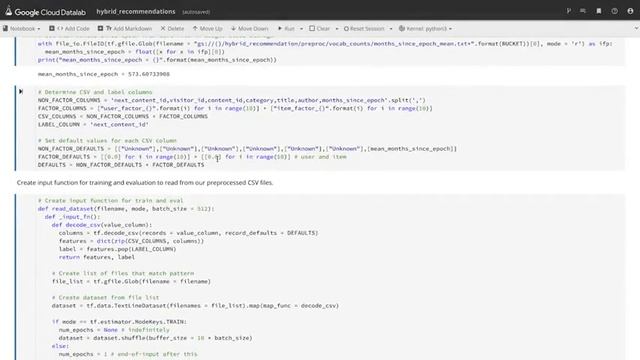Click the run arrow beside Determine CSV cell
The image size is (640, 360).
tap(21, 91)
